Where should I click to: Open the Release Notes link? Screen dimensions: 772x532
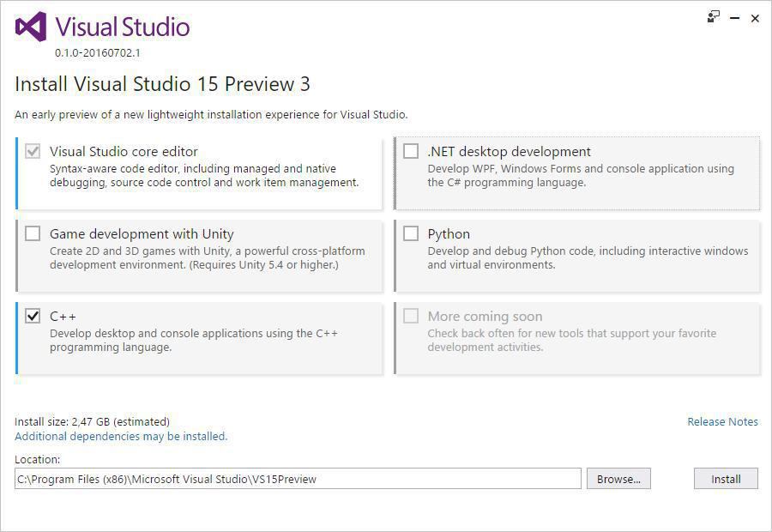722,422
